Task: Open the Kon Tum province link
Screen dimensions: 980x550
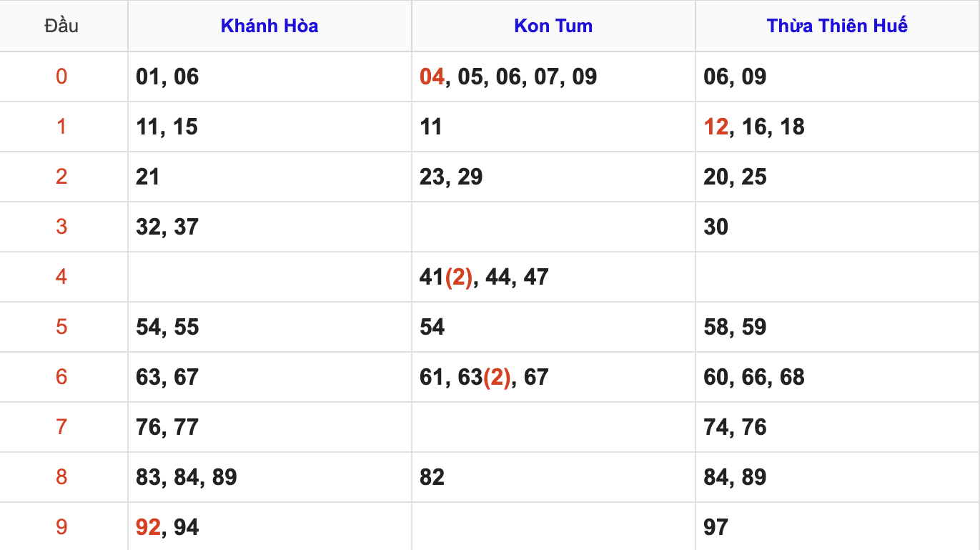Action: tap(553, 26)
